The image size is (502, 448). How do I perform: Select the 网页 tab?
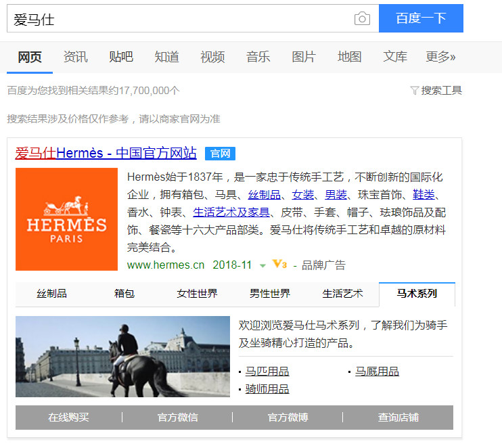(30, 57)
